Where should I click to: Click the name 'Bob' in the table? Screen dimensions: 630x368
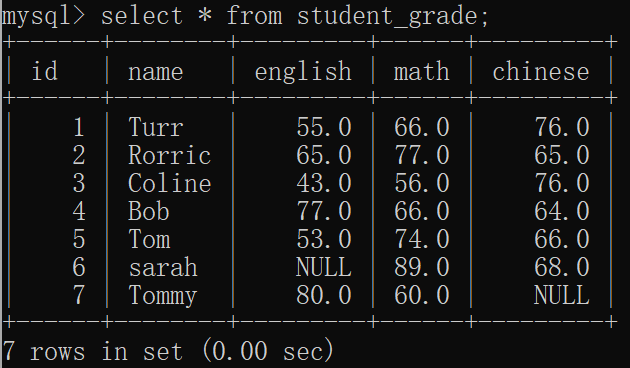(149, 211)
